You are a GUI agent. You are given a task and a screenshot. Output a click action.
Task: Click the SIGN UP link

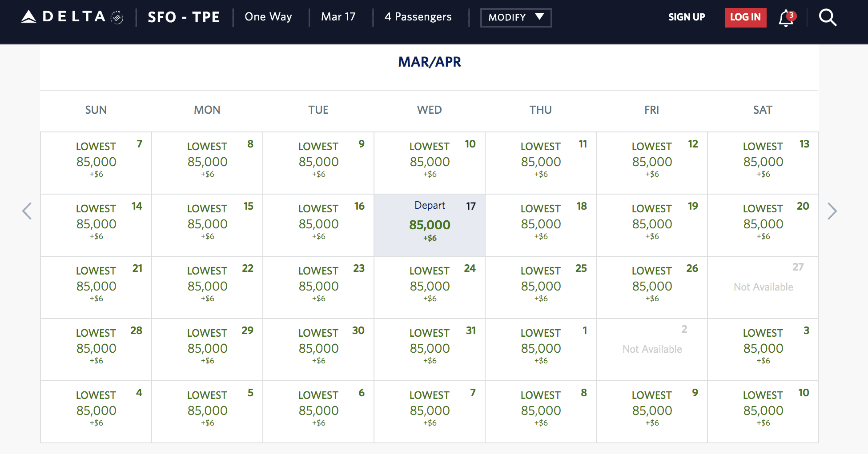click(686, 17)
